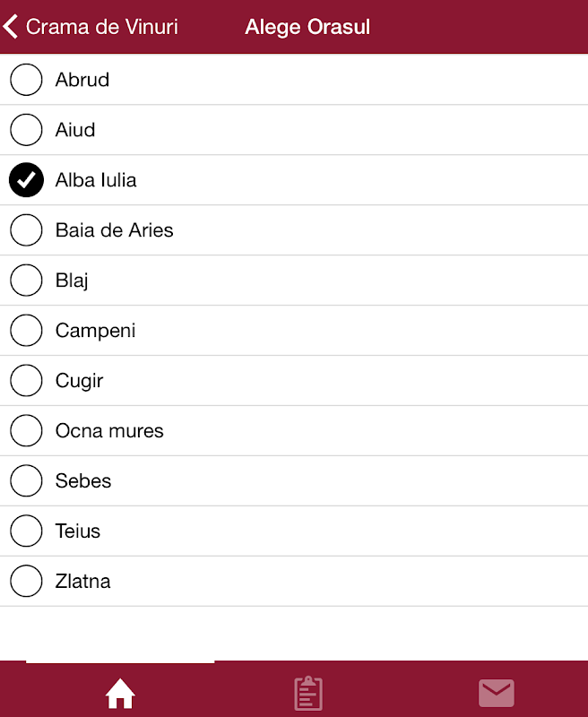
Task: Choose the Baia de Aries radio button
Action: pos(26,230)
